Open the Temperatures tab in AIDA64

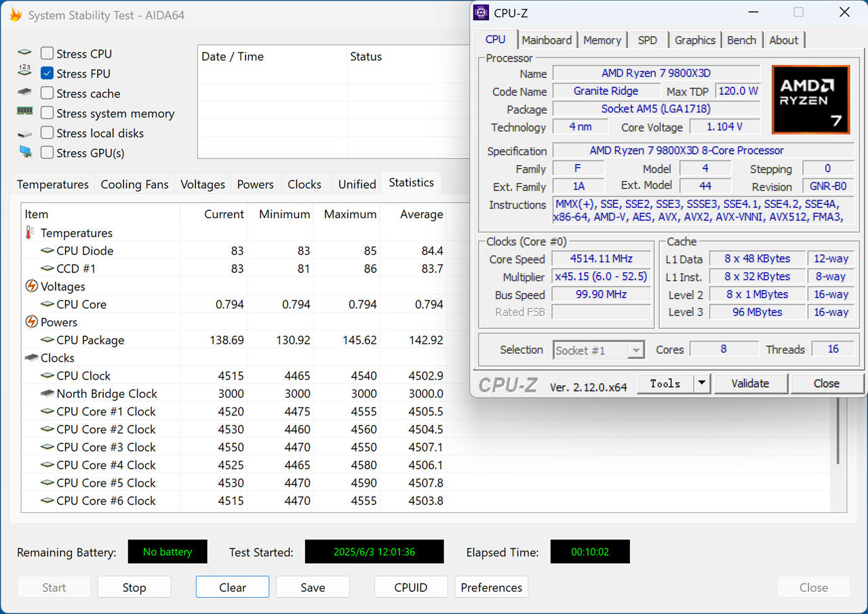click(52, 184)
